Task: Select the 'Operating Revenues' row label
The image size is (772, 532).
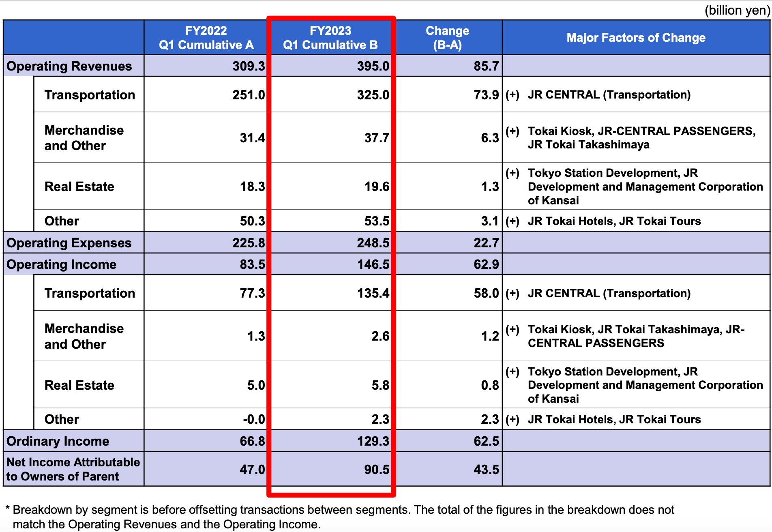Action: [x=69, y=66]
